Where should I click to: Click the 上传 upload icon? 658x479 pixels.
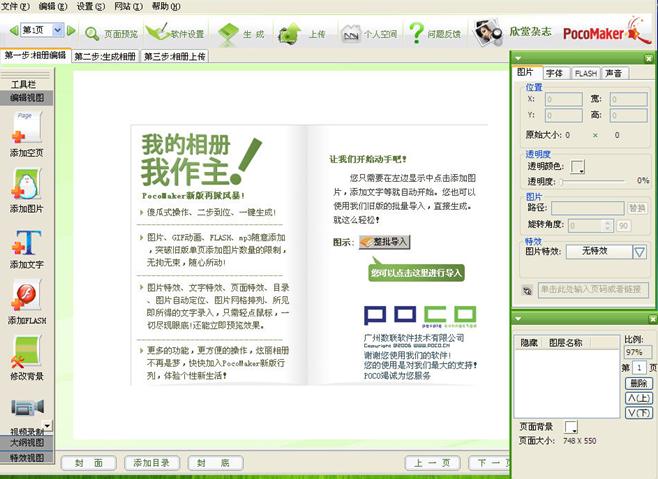click(290, 34)
